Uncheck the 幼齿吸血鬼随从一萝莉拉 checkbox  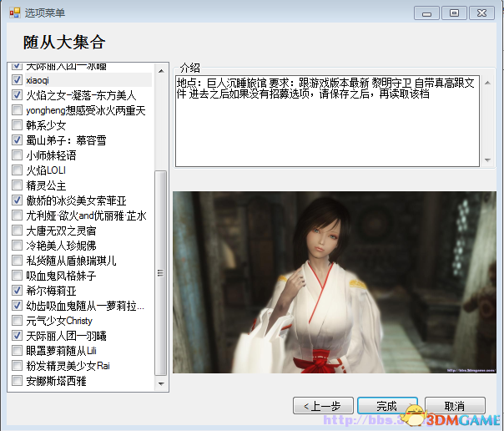pos(17,305)
